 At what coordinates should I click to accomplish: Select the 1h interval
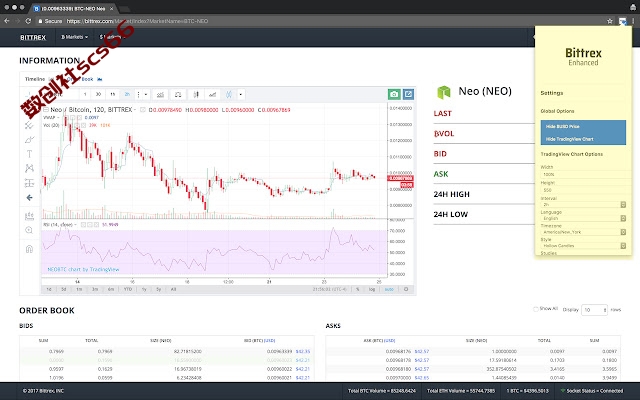point(113,94)
